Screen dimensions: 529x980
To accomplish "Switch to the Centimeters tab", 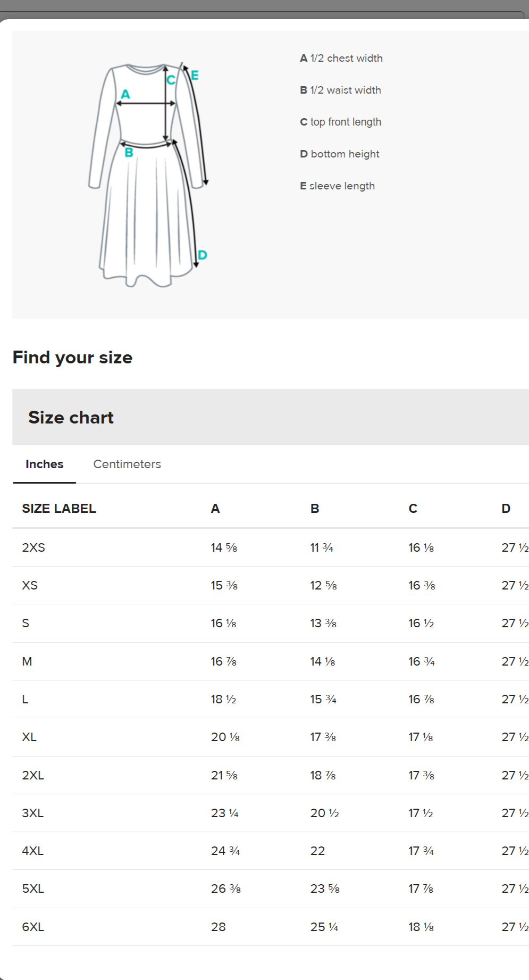I will (127, 464).
